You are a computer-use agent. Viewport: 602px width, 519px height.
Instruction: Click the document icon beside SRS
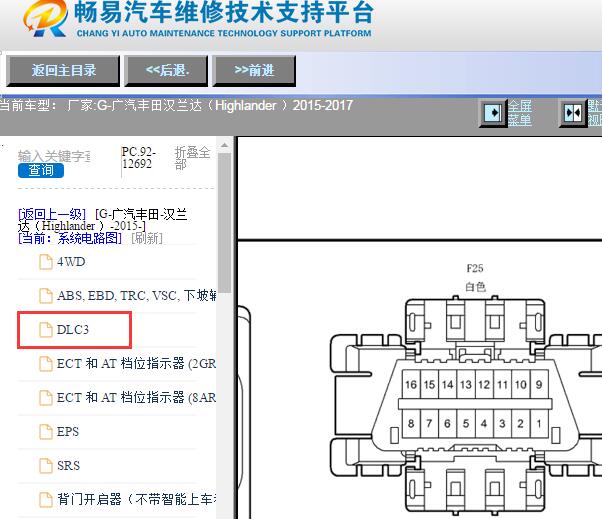click(x=46, y=466)
